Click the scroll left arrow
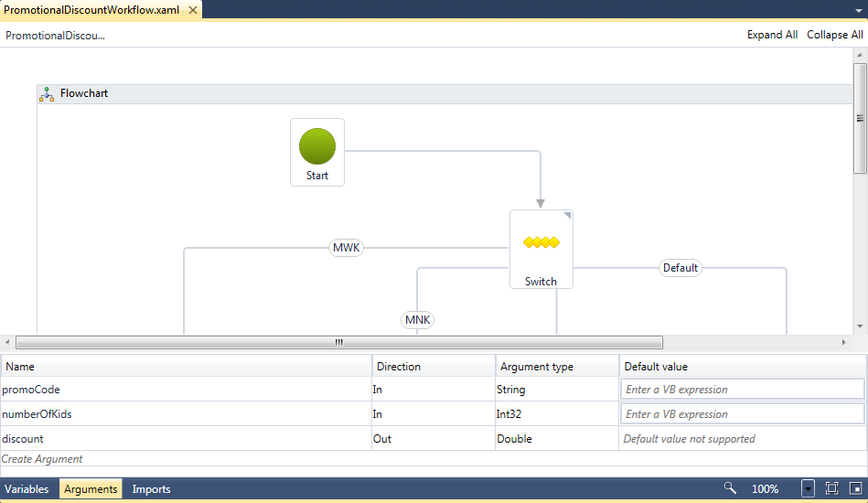This screenshot has height=503, width=868. 7,343
